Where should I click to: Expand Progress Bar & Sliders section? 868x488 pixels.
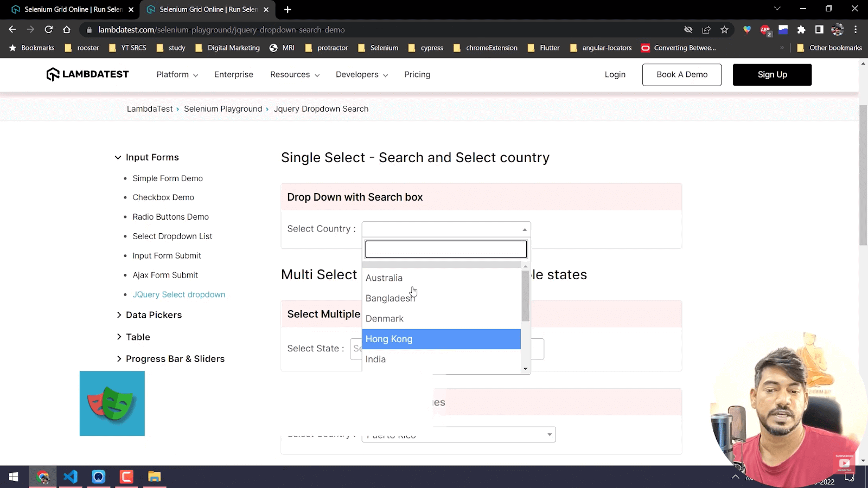pos(170,359)
